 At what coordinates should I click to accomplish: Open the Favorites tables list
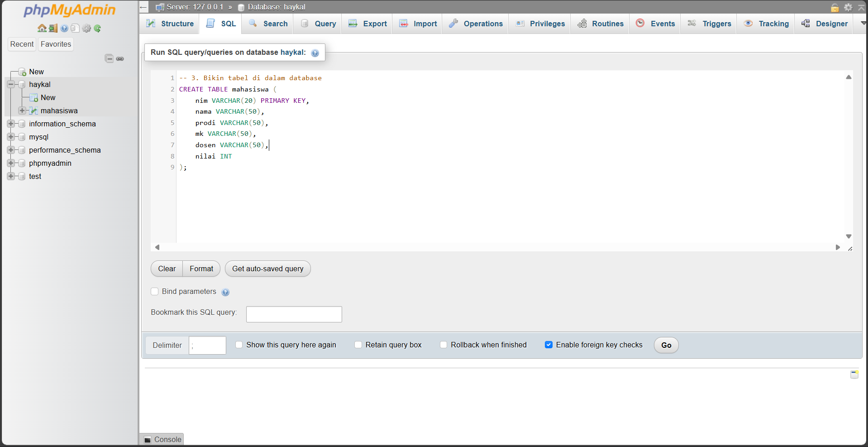pyautogui.click(x=56, y=44)
